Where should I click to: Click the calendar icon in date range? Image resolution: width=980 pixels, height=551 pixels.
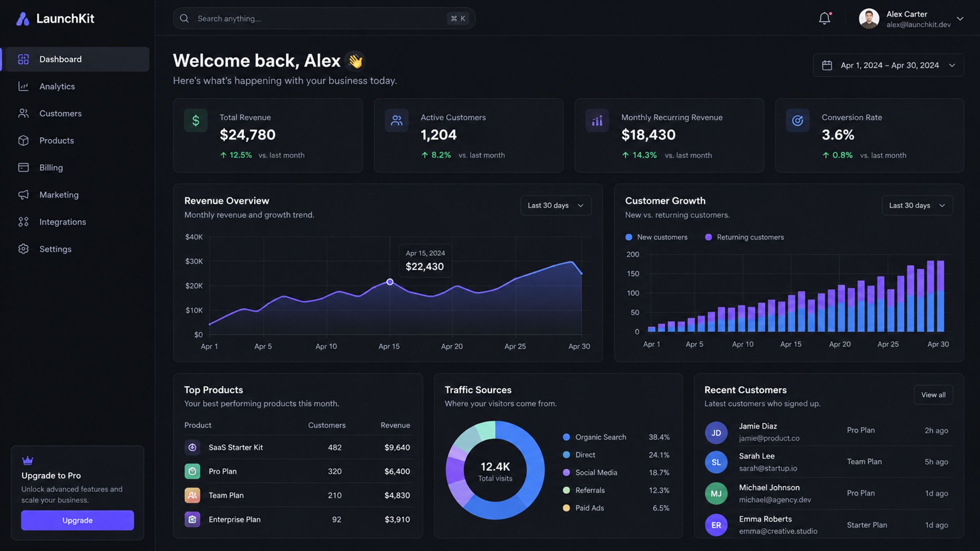click(827, 65)
